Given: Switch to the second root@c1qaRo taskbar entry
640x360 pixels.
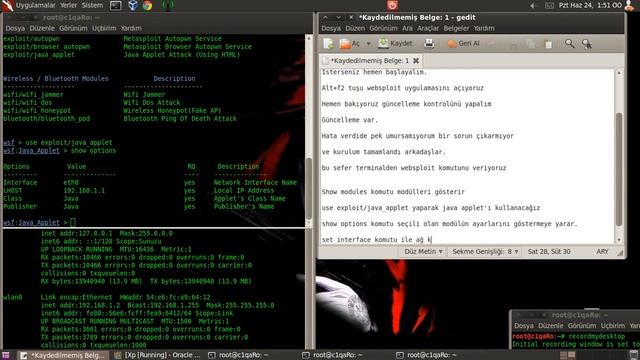Looking at the screenshot, I should coord(332,355).
